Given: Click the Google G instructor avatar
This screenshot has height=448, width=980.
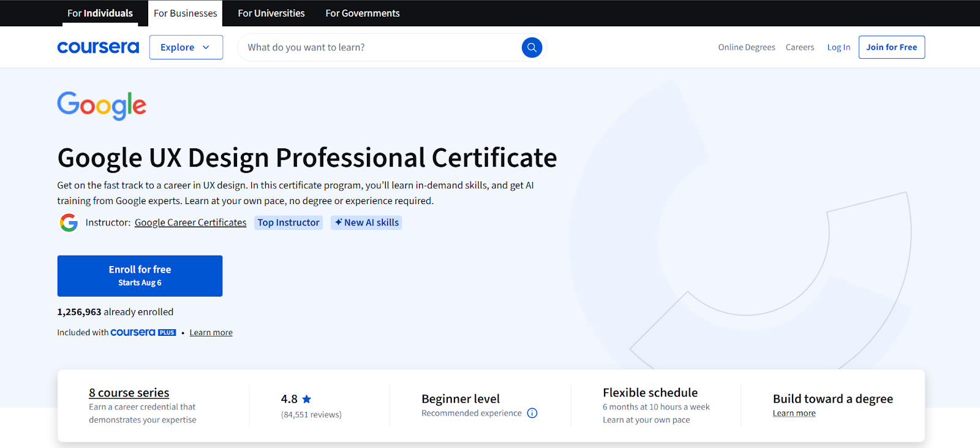Looking at the screenshot, I should tap(69, 222).
